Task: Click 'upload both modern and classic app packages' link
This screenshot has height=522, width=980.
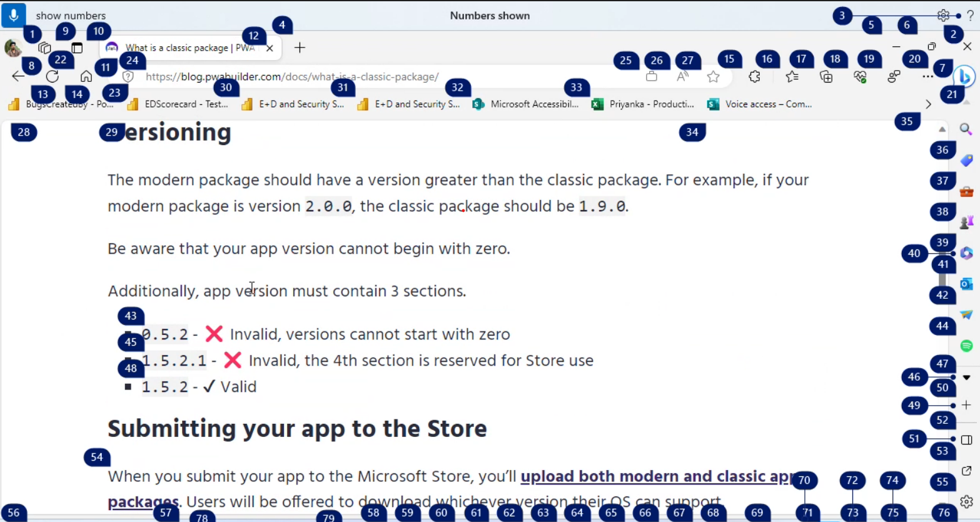Action: [x=625, y=476]
